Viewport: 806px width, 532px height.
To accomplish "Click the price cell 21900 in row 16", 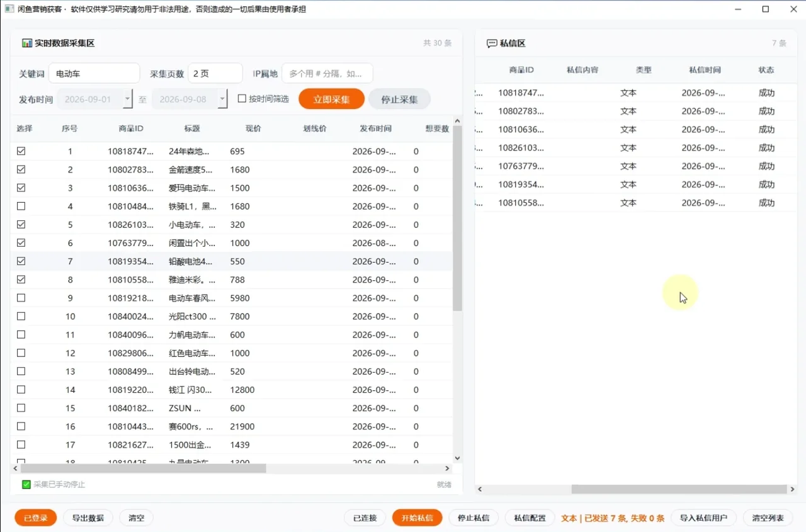I will [x=242, y=426].
